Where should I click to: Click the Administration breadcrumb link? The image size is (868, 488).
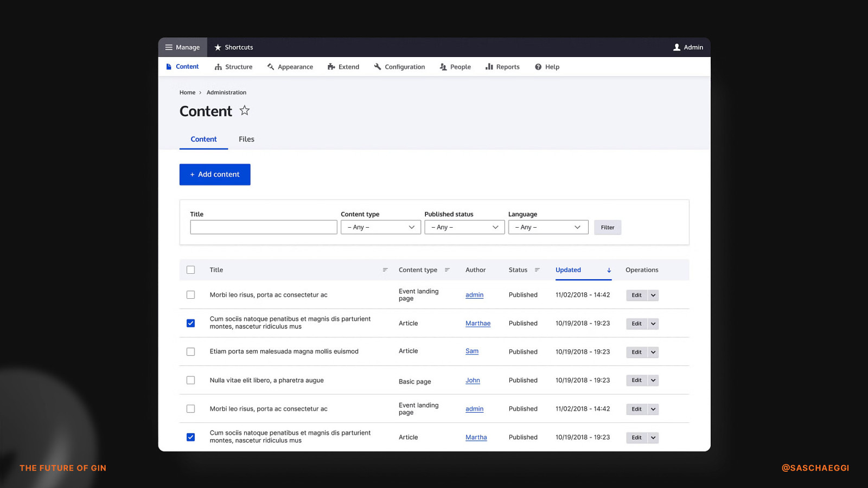coord(226,93)
